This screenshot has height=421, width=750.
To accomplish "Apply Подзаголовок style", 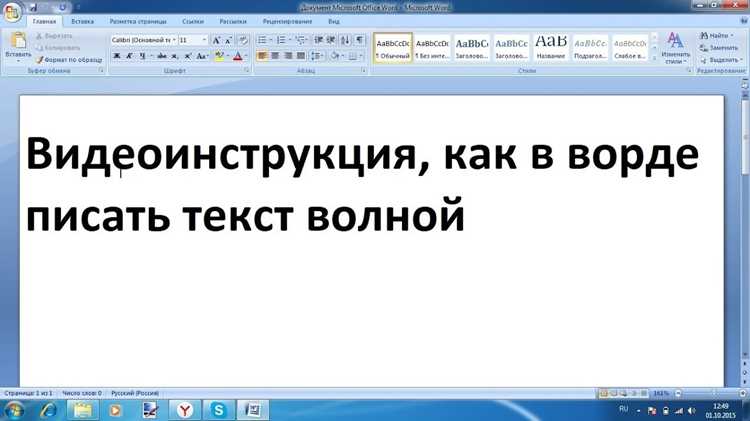I will [x=590, y=48].
